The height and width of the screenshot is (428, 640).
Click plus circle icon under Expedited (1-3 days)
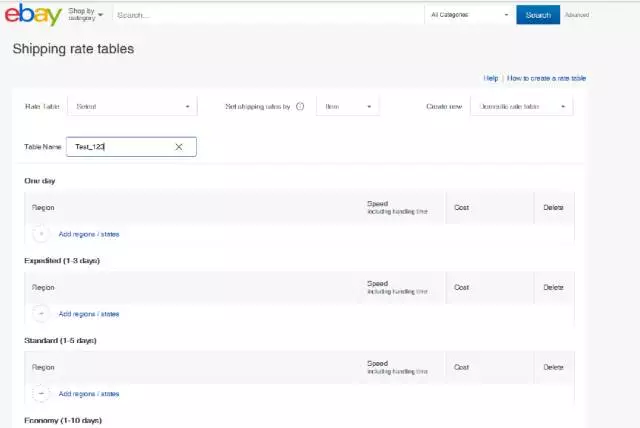pyautogui.click(x=41, y=314)
